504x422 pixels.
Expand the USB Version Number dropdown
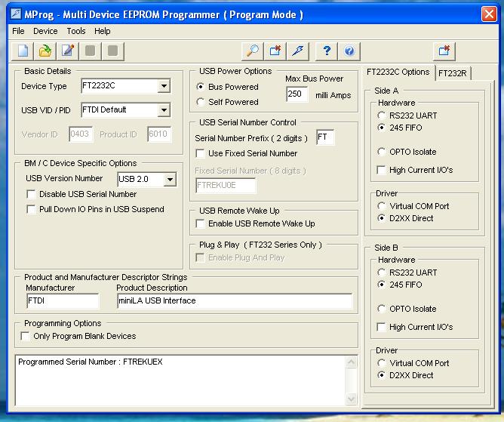[170, 180]
